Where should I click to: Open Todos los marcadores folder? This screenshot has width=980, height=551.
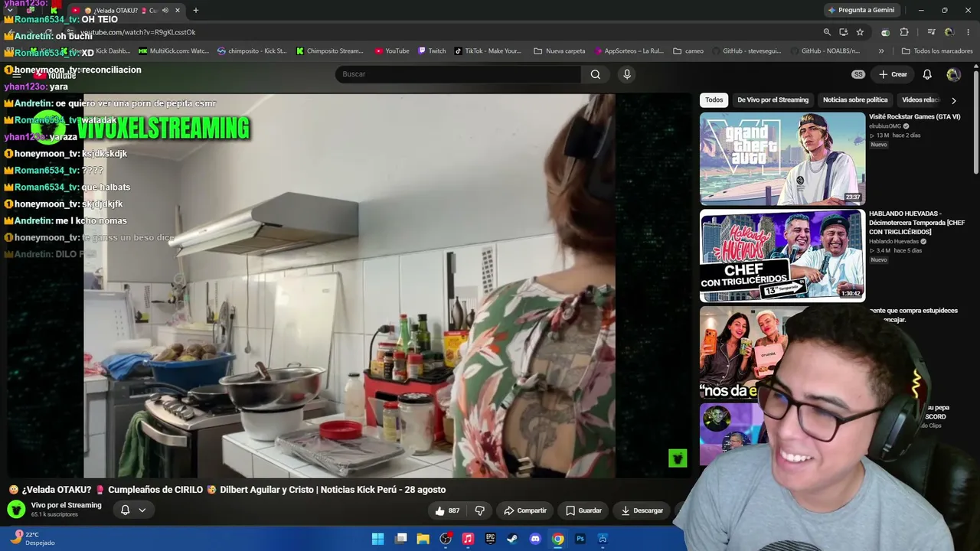937,51
